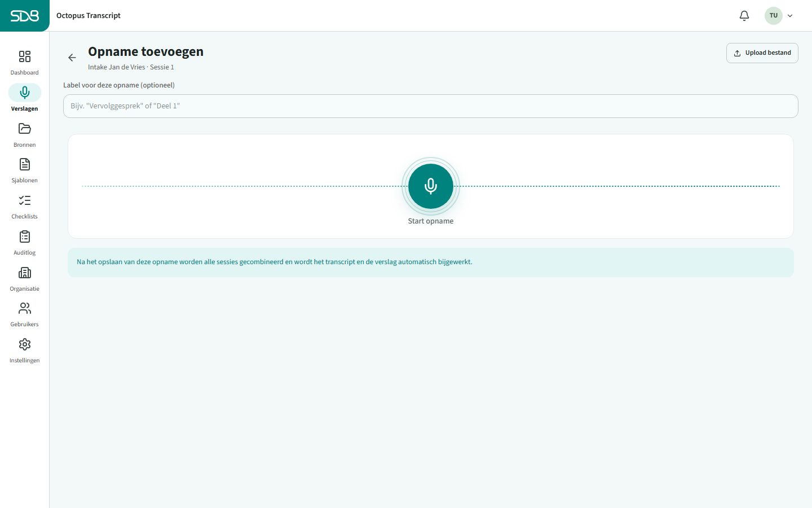812x508 pixels.
Task: Open the Checklists sidebar item
Action: [x=24, y=207]
